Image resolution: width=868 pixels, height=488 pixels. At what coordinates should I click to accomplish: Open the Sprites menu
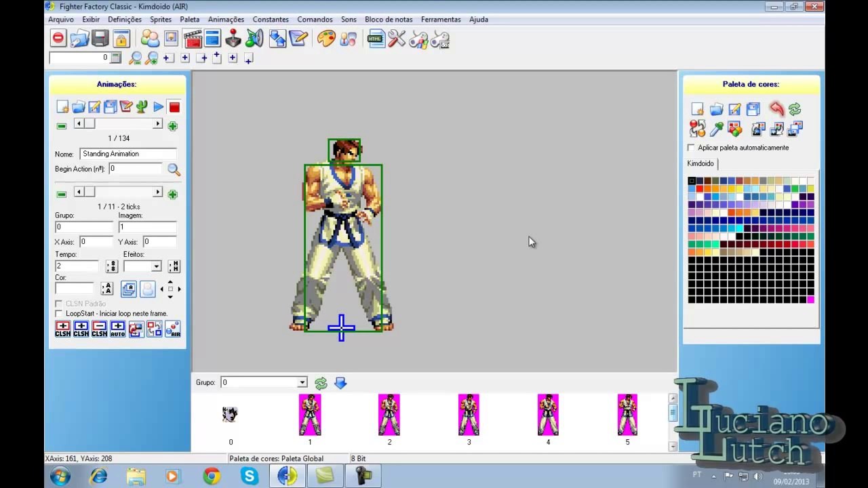pos(161,20)
